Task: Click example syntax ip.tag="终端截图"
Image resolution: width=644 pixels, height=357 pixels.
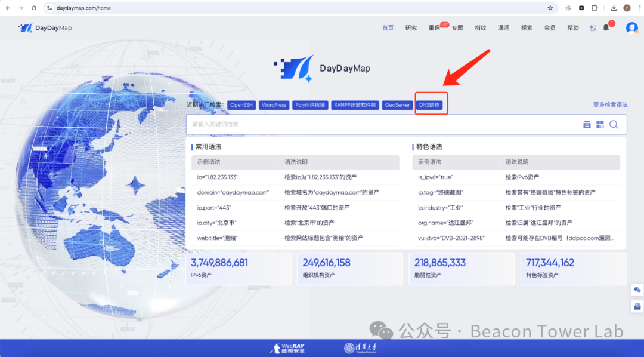Action: (x=440, y=192)
